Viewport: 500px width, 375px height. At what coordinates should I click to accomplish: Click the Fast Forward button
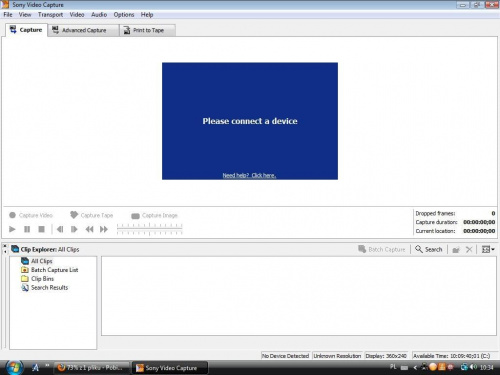(104, 229)
